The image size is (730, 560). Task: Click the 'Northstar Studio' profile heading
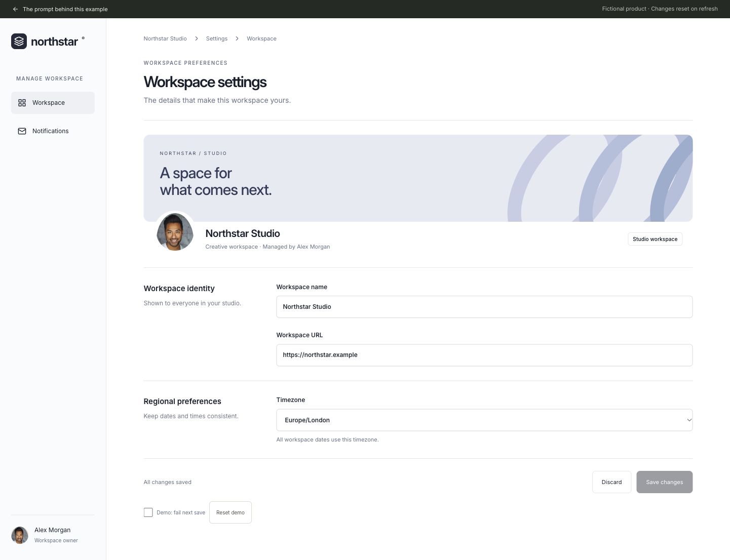243,233
